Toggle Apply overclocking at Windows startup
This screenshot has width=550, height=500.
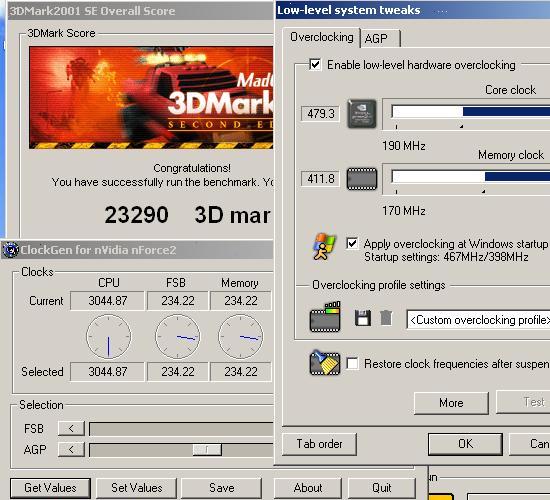(352, 243)
